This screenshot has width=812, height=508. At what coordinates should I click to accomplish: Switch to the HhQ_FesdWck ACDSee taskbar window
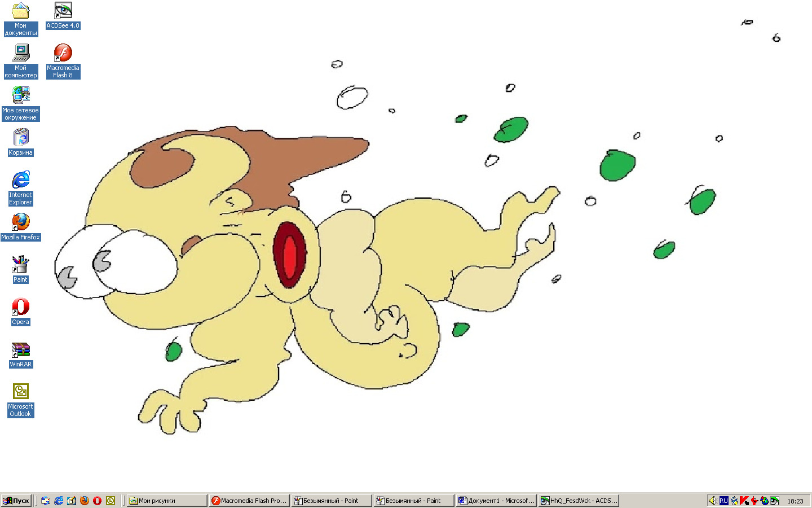(579, 501)
